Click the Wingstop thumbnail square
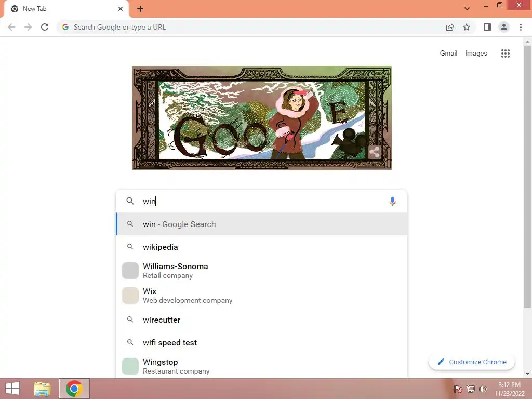 point(130,366)
